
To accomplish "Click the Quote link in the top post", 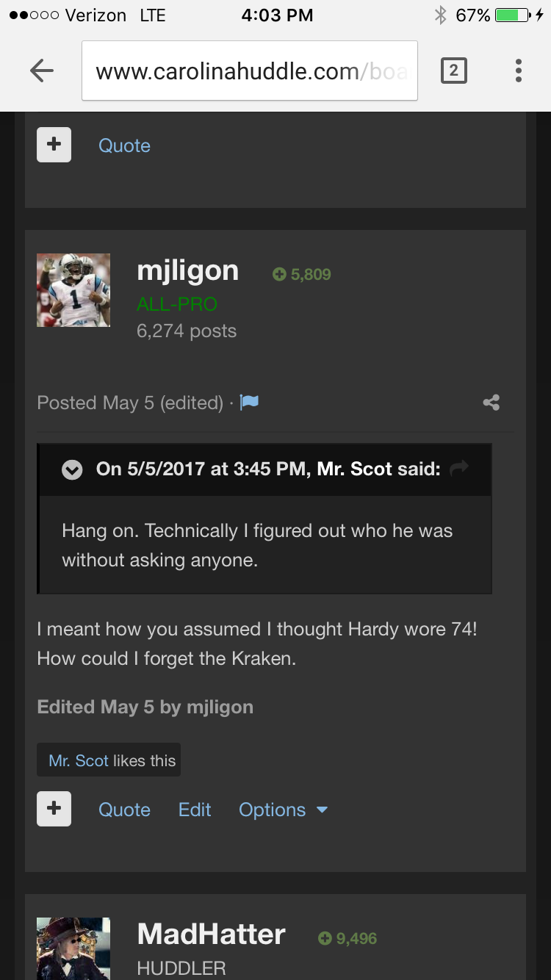I will tap(124, 145).
